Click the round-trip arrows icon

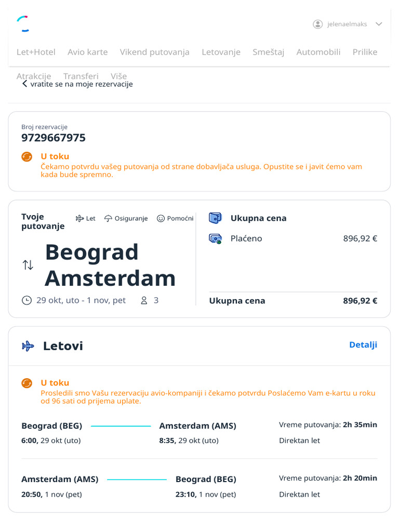pos(28,265)
